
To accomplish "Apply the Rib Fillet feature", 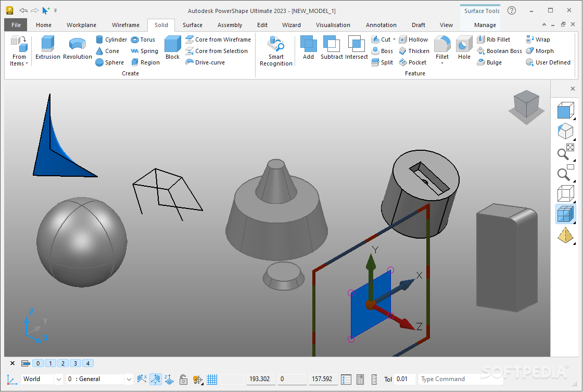I will pyautogui.click(x=494, y=40).
